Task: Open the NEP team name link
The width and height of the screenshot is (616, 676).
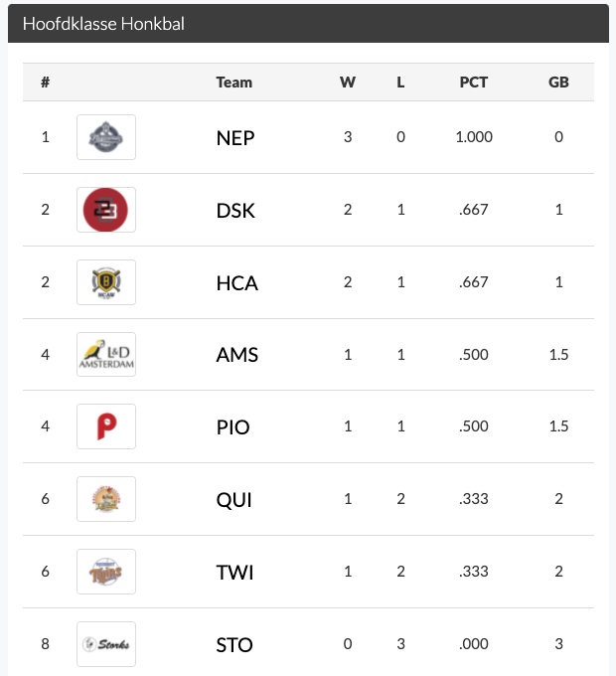Action: (235, 137)
